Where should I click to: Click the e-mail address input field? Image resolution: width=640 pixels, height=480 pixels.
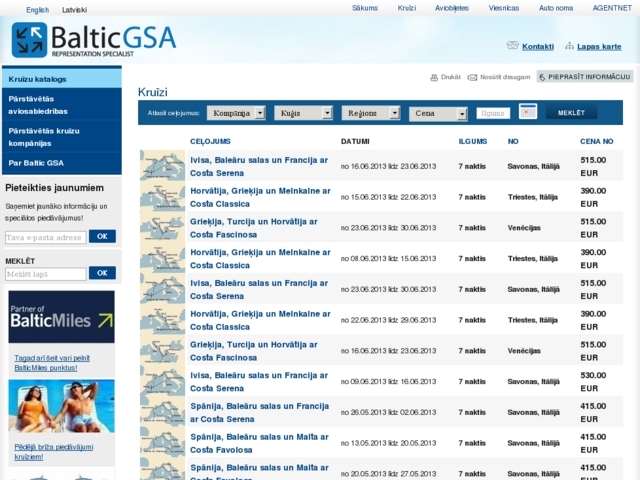click(x=46, y=237)
